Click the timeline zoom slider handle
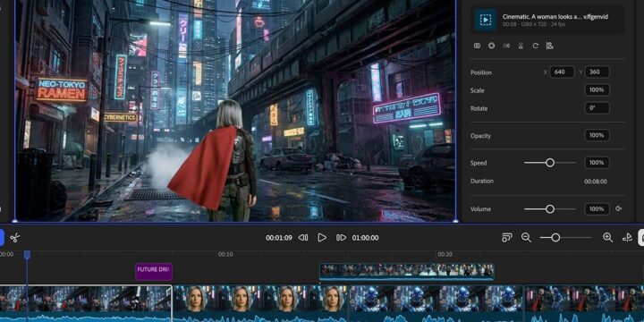This screenshot has width=644, height=322. coord(555,237)
